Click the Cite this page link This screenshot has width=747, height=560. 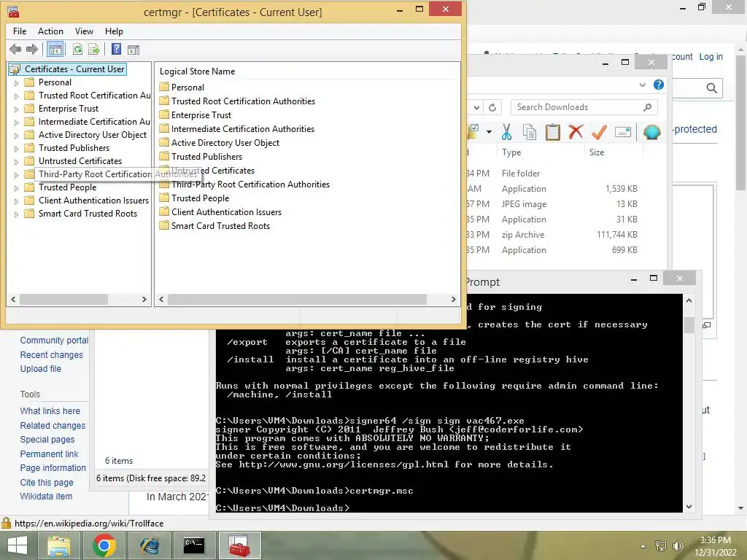[47, 483]
